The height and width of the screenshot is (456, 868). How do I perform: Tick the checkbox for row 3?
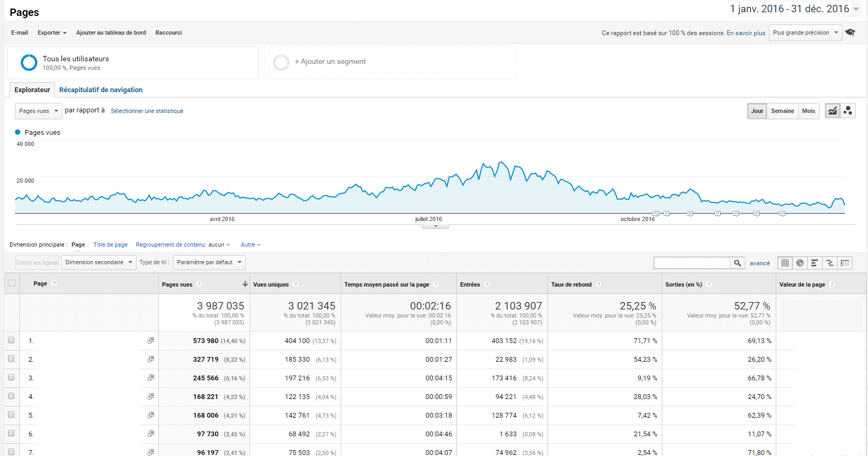click(x=11, y=377)
